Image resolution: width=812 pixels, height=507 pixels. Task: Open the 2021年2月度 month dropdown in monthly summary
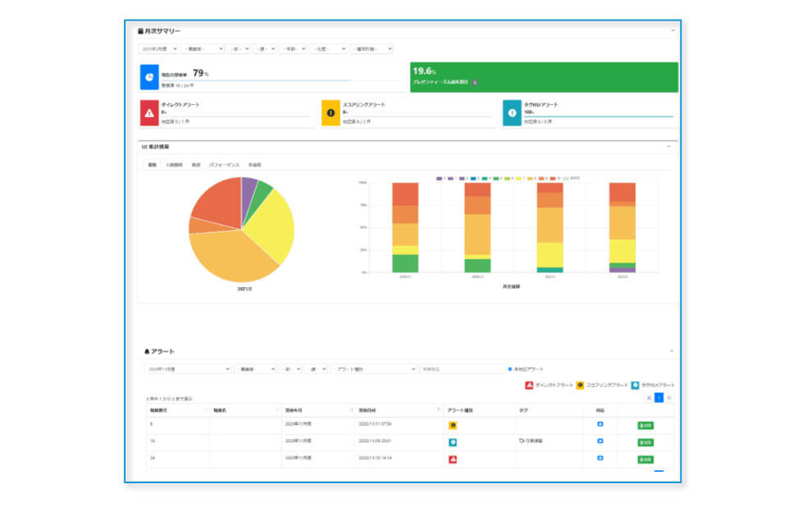coord(159,49)
